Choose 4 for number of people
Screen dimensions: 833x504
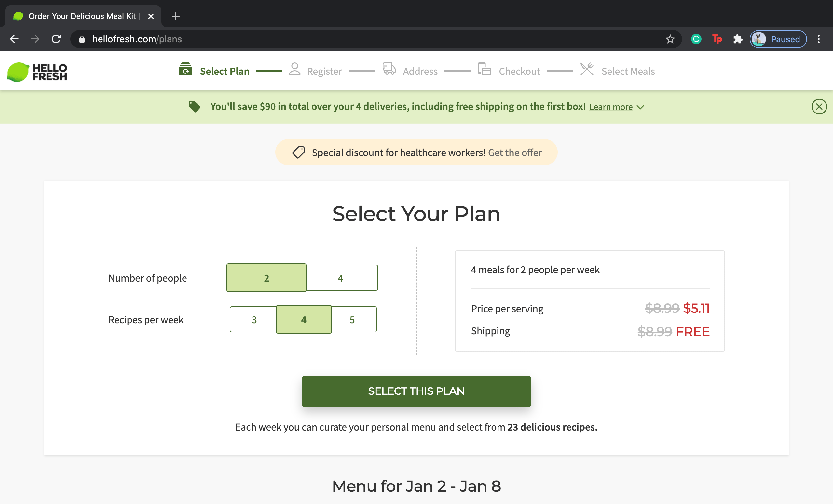pos(341,278)
